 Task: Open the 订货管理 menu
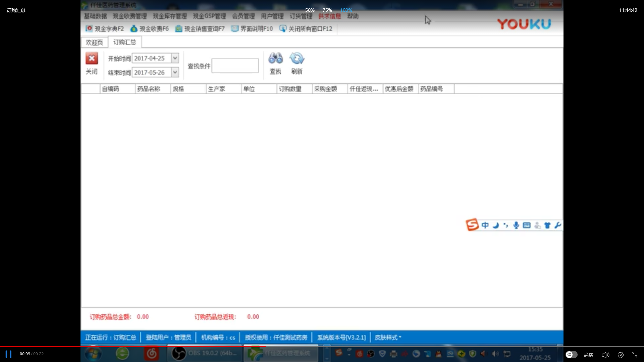point(301,16)
